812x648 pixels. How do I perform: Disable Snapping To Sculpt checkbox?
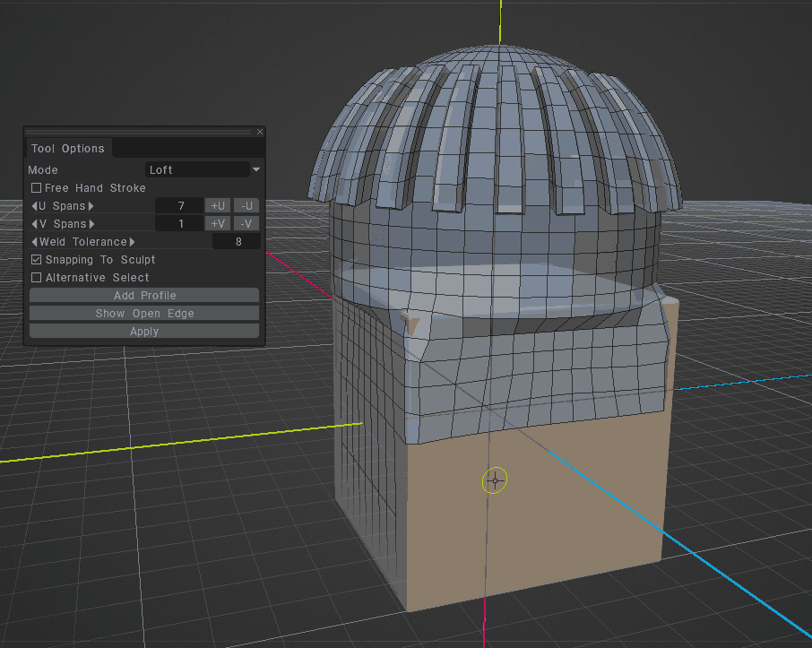point(37,260)
